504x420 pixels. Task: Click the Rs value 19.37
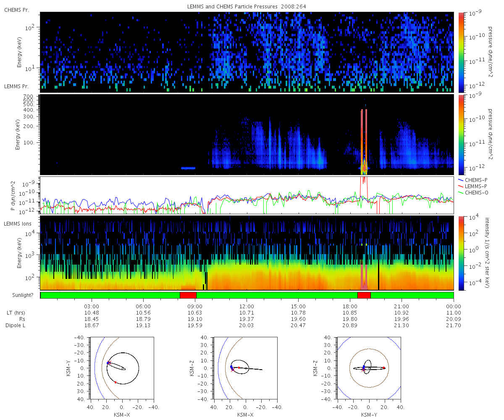coord(247,319)
